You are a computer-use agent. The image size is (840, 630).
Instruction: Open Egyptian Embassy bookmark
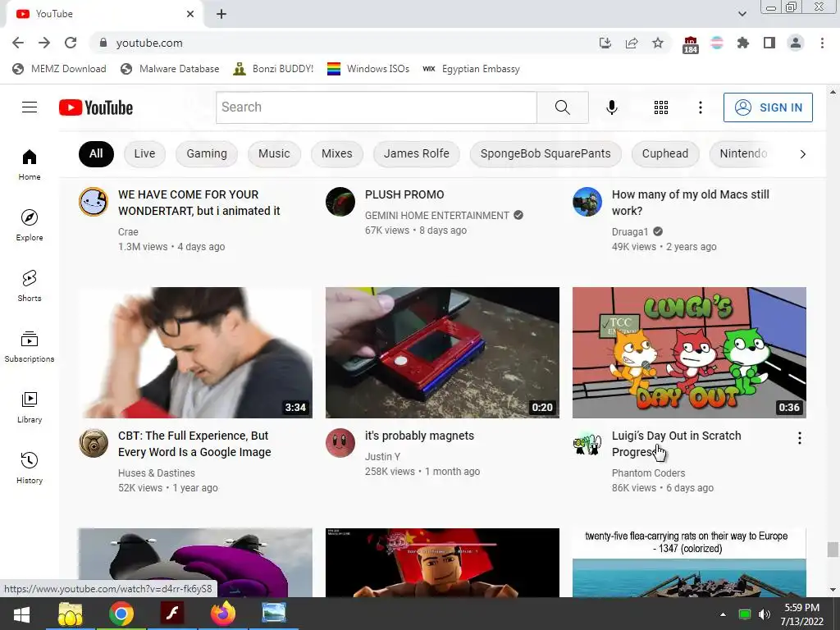(472, 69)
